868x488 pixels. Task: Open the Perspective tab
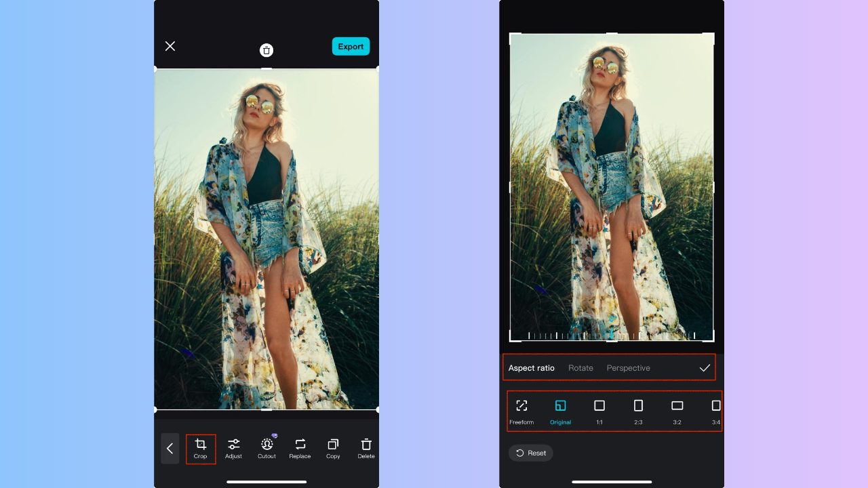tap(628, 367)
